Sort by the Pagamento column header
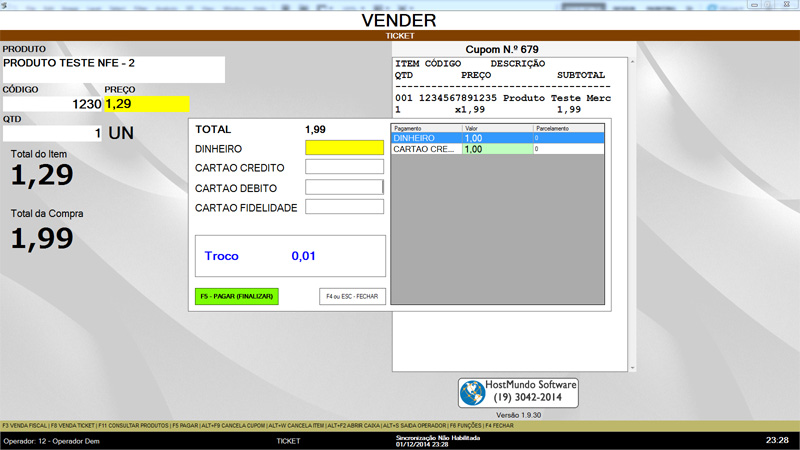The width and height of the screenshot is (800, 450). point(425,128)
